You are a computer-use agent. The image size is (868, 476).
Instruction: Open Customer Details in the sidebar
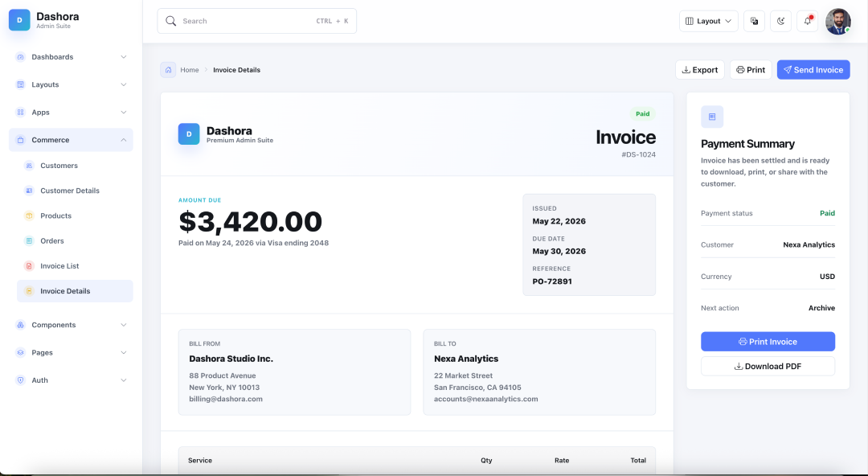[75, 191]
